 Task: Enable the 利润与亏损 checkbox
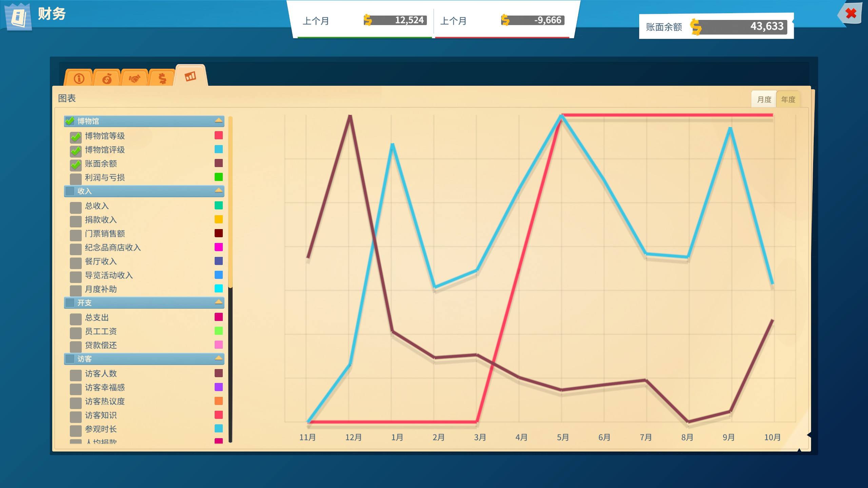pyautogui.click(x=76, y=179)
